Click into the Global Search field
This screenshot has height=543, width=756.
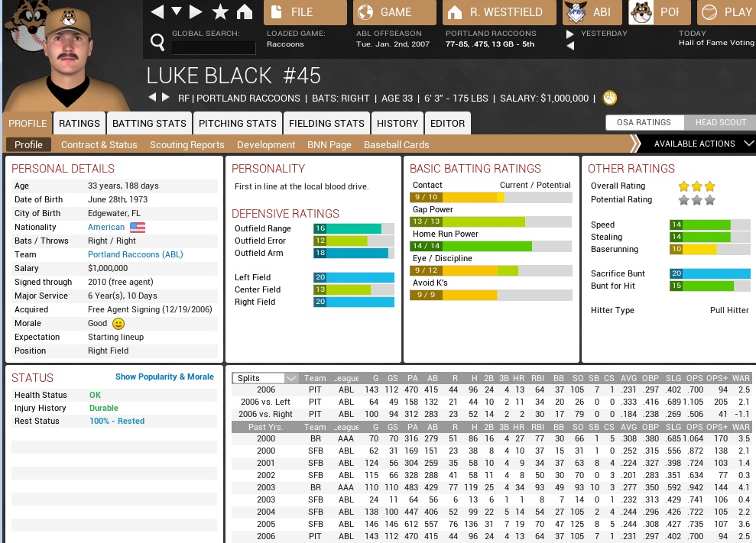(x=213, y=47)
